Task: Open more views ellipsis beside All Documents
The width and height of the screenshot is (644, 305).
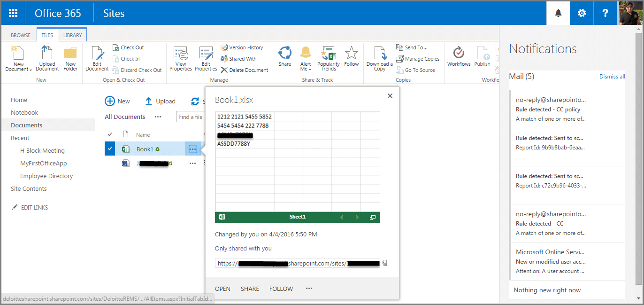Action: pyautogui.click(x=158, y=117)
